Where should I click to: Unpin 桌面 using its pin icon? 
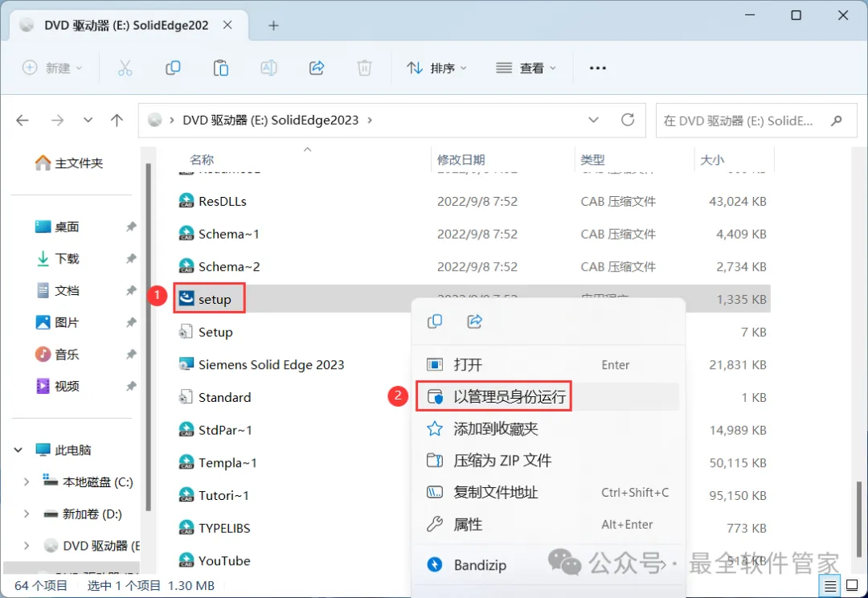coord(131,227)
